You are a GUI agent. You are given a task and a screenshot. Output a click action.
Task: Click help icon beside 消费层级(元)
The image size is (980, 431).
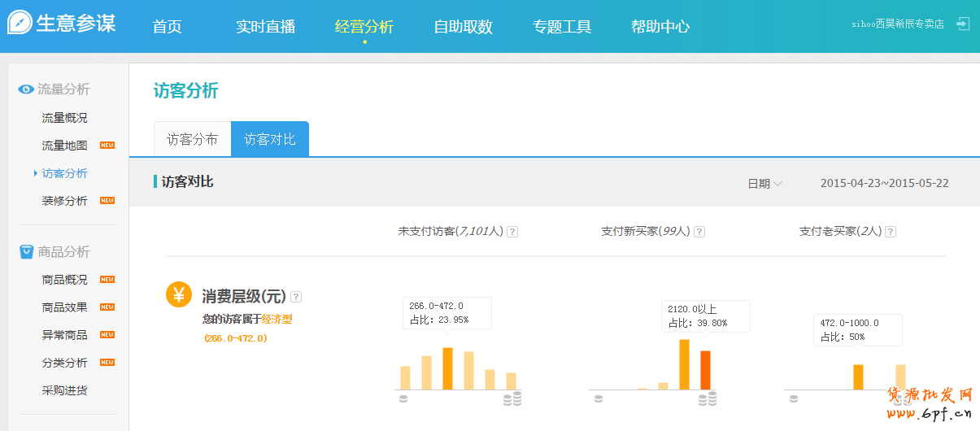(x=296, y=297)
